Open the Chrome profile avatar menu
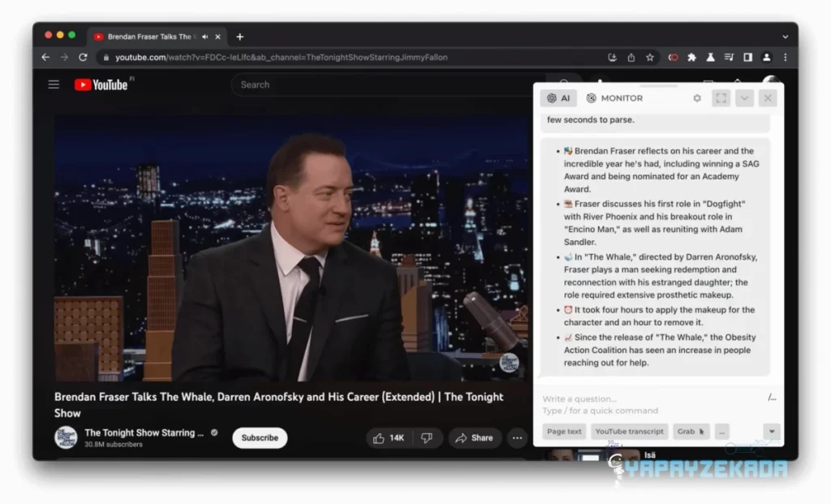The width and height of the screenshot is (831, 504). click(x=766, y=58)
